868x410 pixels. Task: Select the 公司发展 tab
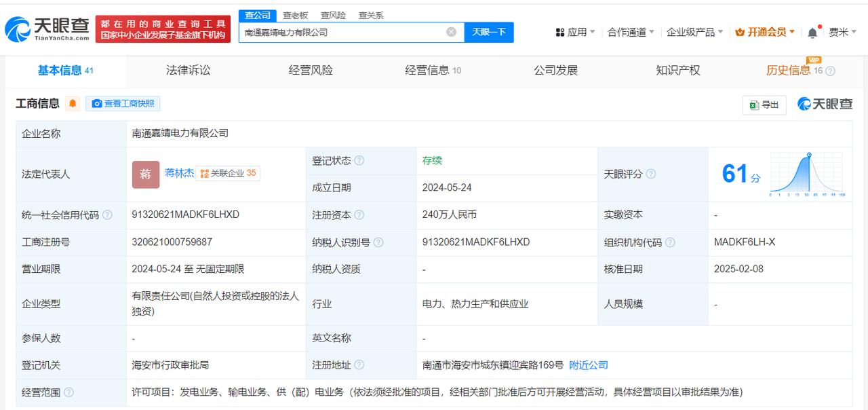555,71
